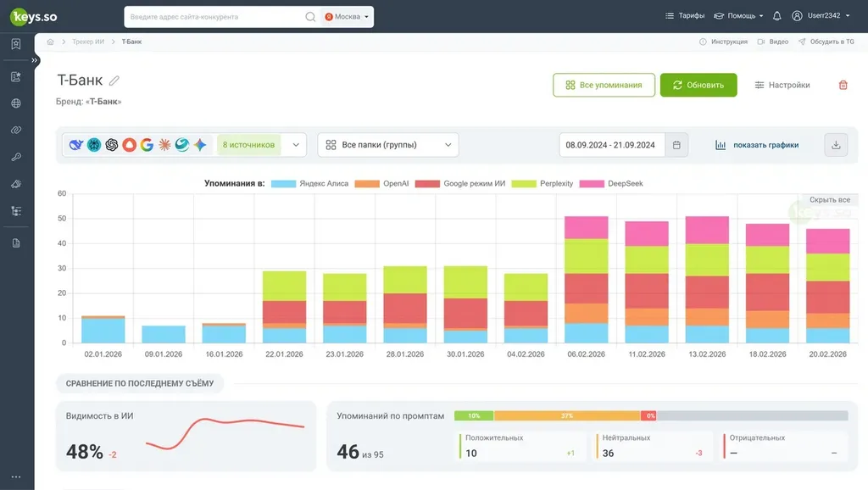This screenshot has height=490, width=868.
Task: Click the Claude starburst source icon
Action: [164, 144]
